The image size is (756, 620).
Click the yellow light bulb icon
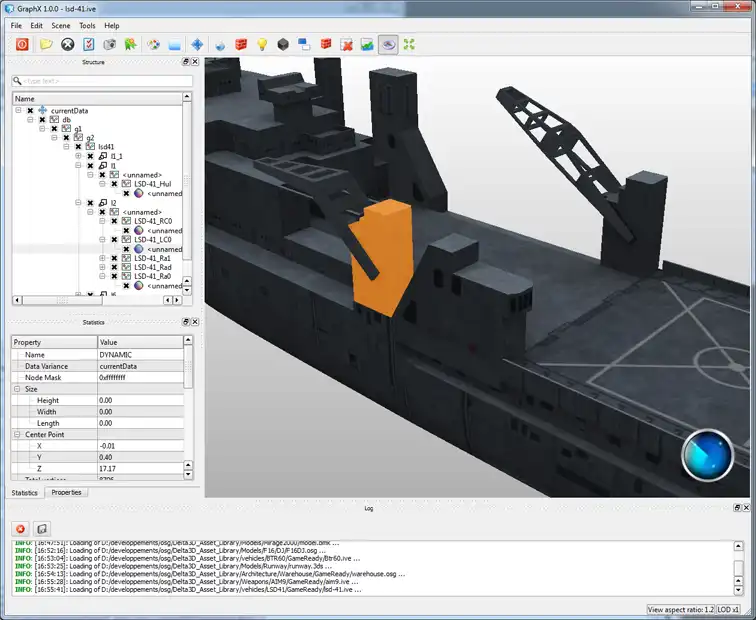pos(262,44)
